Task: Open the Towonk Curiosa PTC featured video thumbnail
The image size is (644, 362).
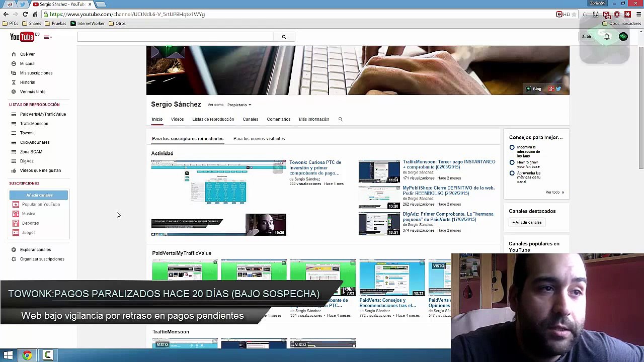Action: [219, 198]
